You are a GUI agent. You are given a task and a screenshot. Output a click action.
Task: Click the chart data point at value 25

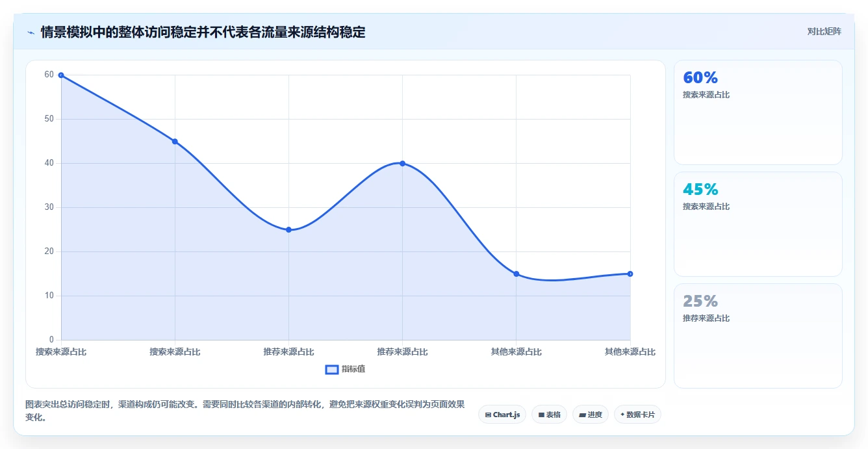coord(288,230)
